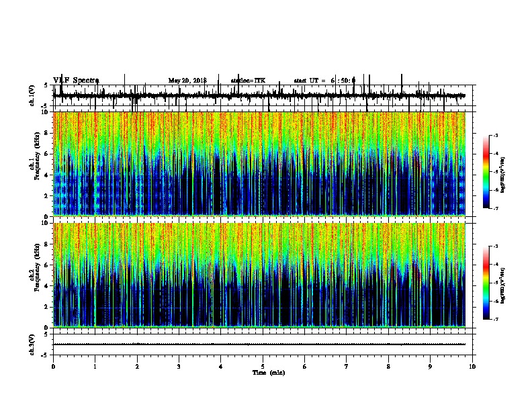Image resolution: width=532 pixels, height=411 pixels.
Task: Select the 'May 20' date label
Action: coord(179,81)
